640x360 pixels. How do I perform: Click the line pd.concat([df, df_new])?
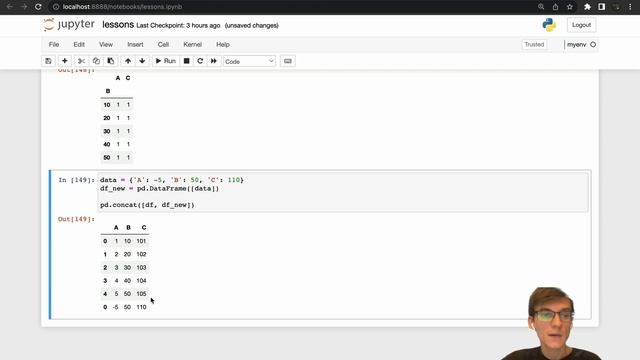pyautogui.click(x=147, y=205)
